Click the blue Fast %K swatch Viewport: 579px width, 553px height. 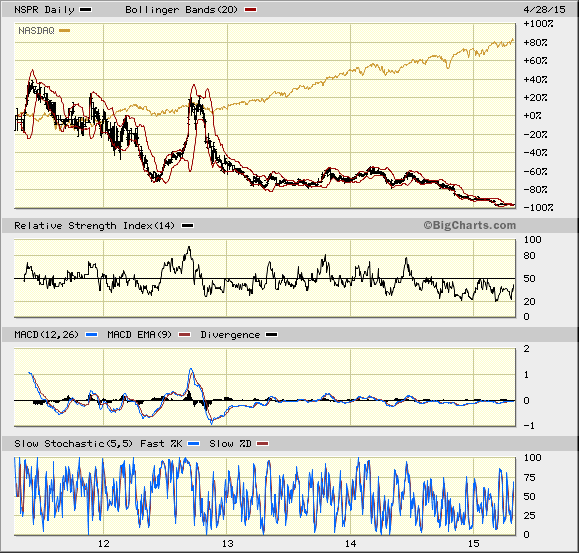point(194,444)
